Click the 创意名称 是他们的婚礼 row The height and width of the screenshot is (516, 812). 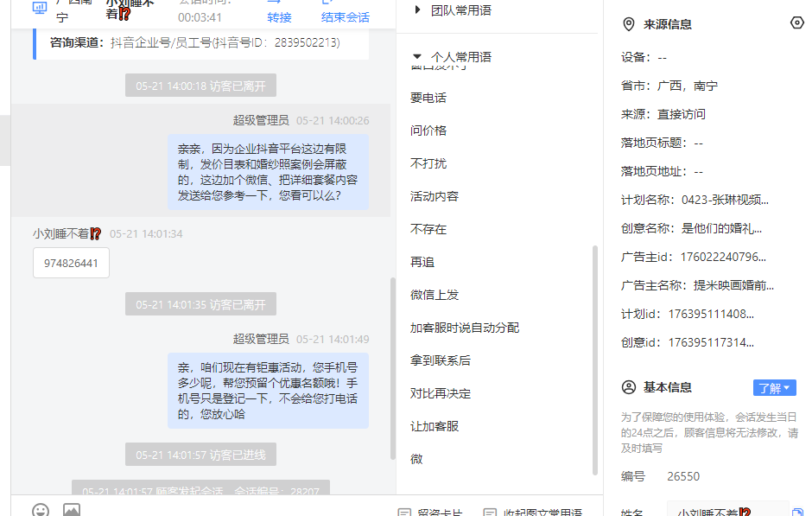[x=691, y=228]
